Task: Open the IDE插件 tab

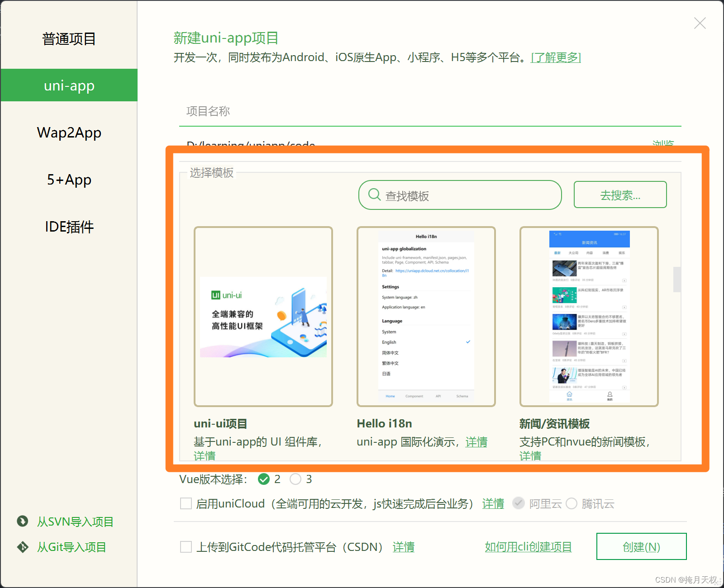Action: pos(69,227)
